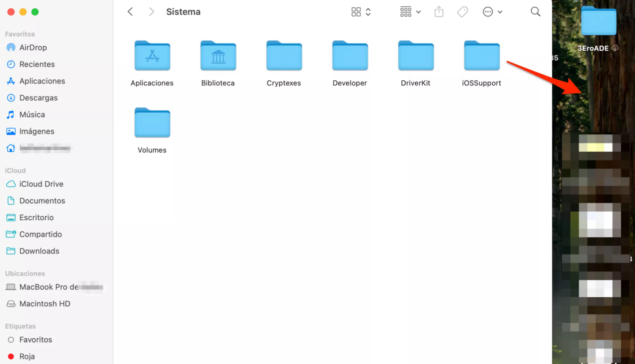The image size is (635, 364).
Task: Click the Share toolbar icon
Action: (439, 12)
